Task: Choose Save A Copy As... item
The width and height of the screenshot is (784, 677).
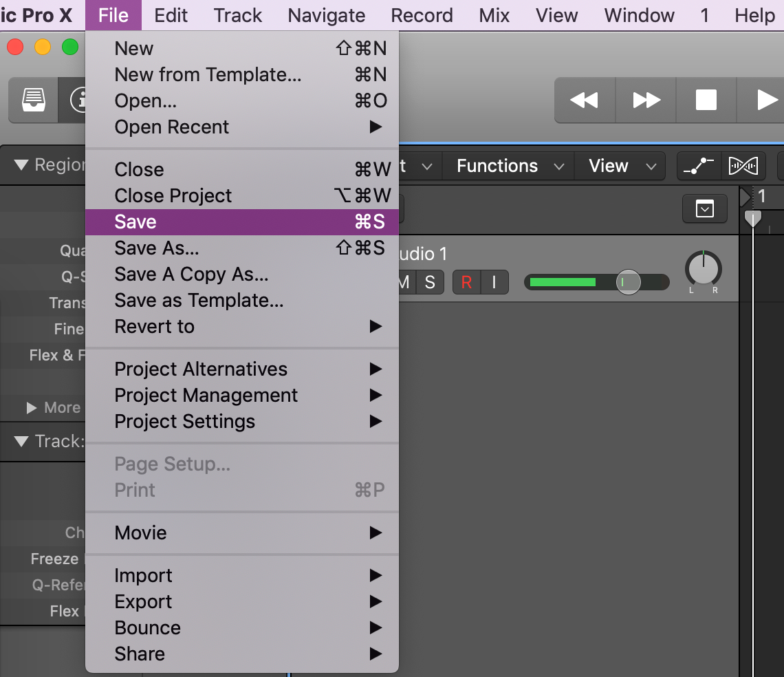Action: [242, 275]
